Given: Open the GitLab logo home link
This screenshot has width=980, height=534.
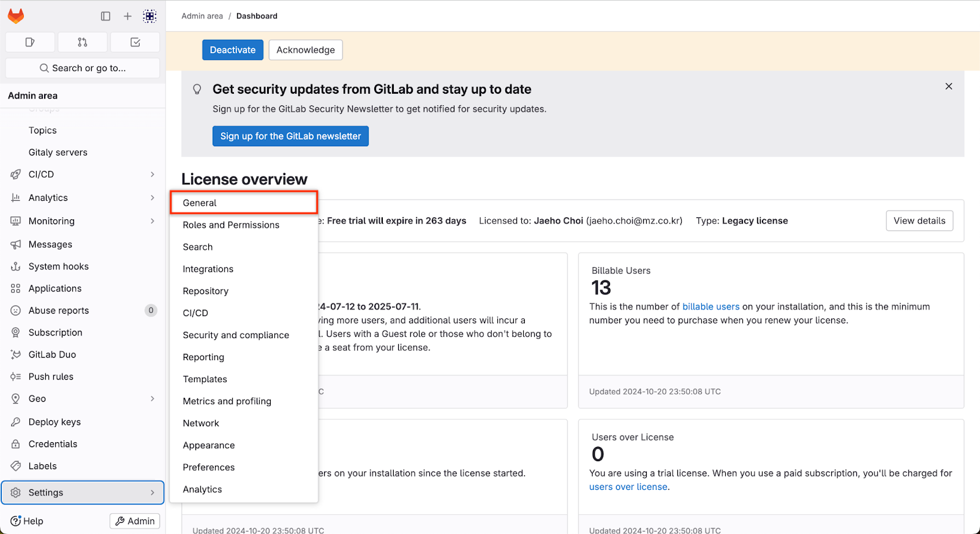Looking at the screenshot, I should [x=16, y=16].
